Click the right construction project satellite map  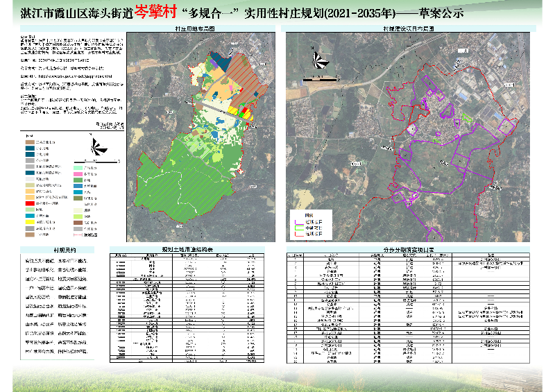[408, 137]
